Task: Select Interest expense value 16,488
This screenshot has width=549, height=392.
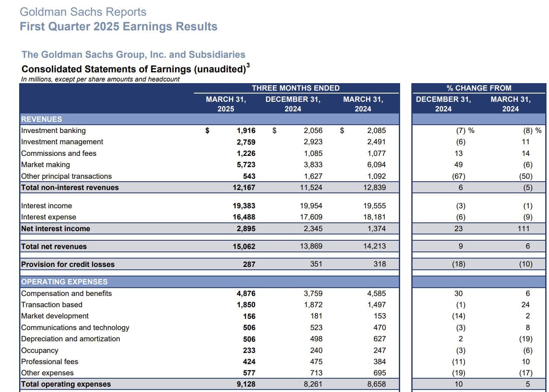Action: click(x=244, y=217)
